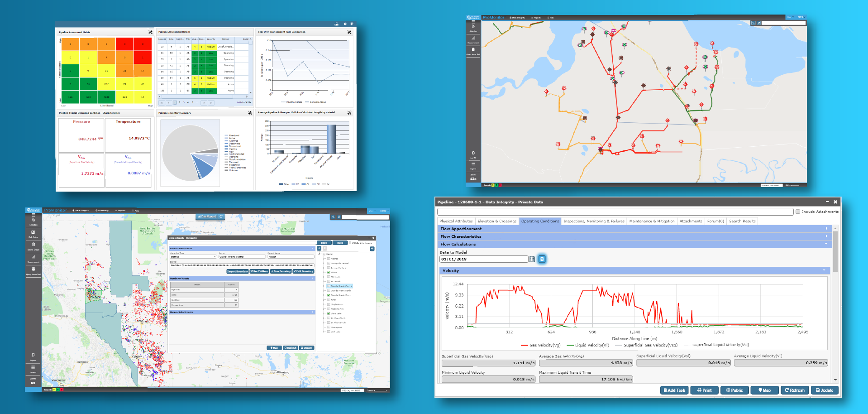The image size is (868, 414).
Task: Open Legend panel in lower-left map sidebar
Action: click(x=33, y=369)
